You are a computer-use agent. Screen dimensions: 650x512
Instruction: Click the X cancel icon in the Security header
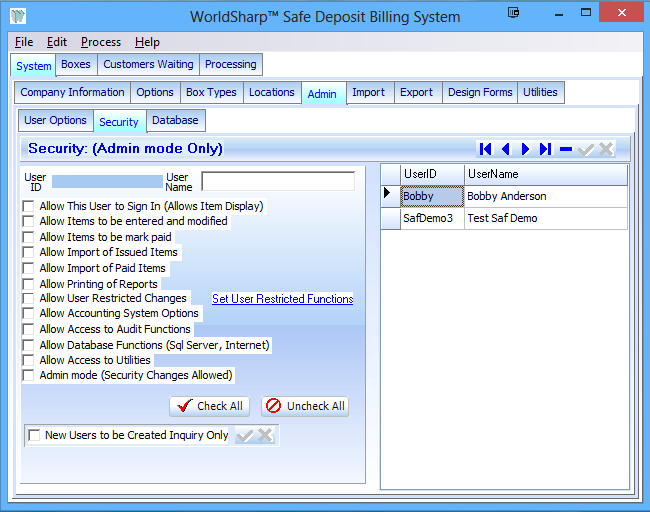point(606,149)
